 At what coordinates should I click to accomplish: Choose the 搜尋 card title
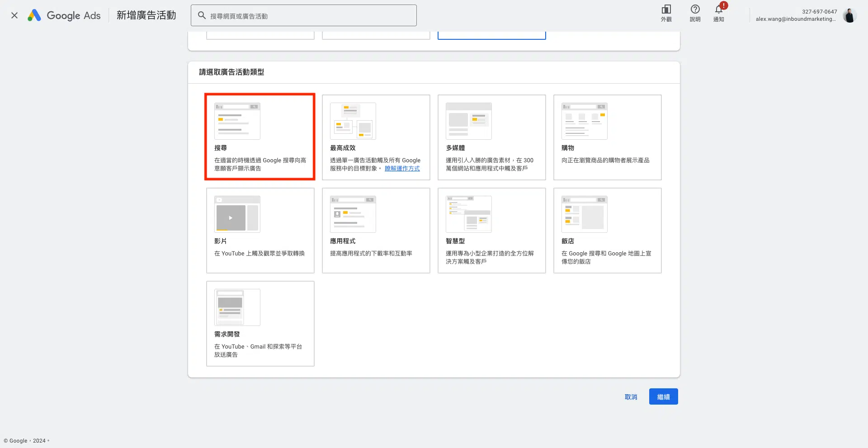click(x=221, y=148)
